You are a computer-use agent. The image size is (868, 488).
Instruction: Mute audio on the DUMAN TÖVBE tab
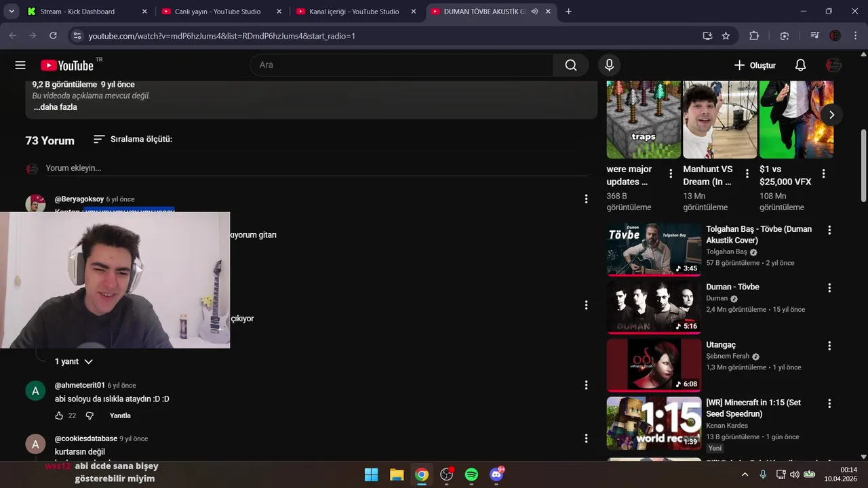[x=534, y=12]
